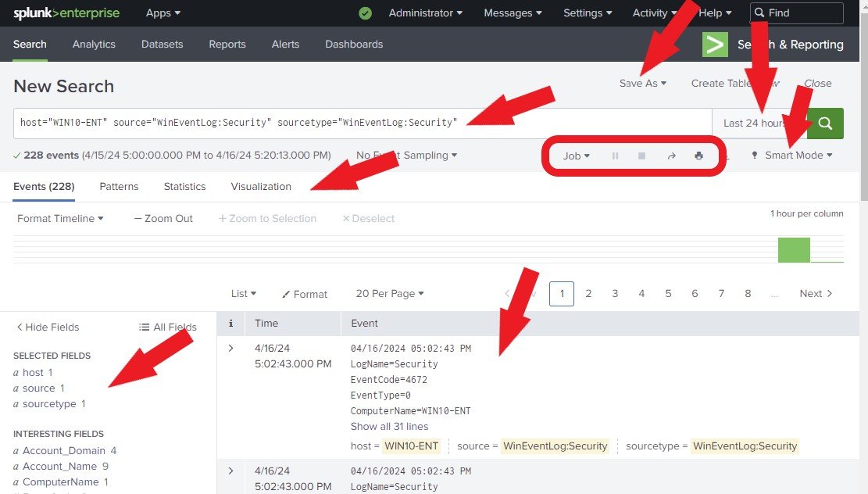This screenshot has height=494, width=868.
Task: Go to the Dashboards nav tab
Action: pos(354,45)
